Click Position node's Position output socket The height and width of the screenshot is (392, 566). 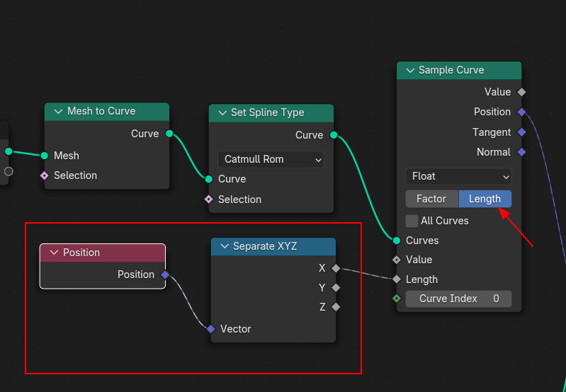click(x=165, y=275)
